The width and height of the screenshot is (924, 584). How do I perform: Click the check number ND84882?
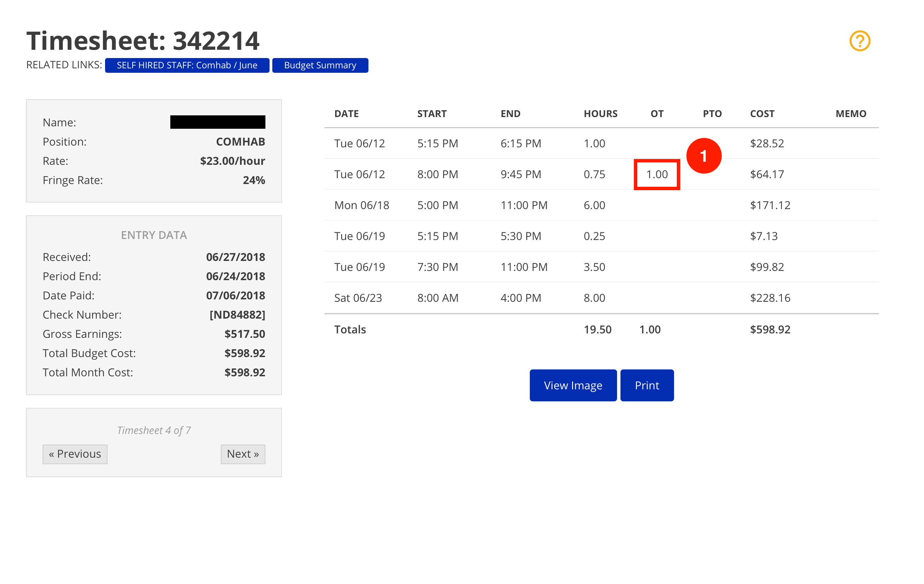click(237, 314)
